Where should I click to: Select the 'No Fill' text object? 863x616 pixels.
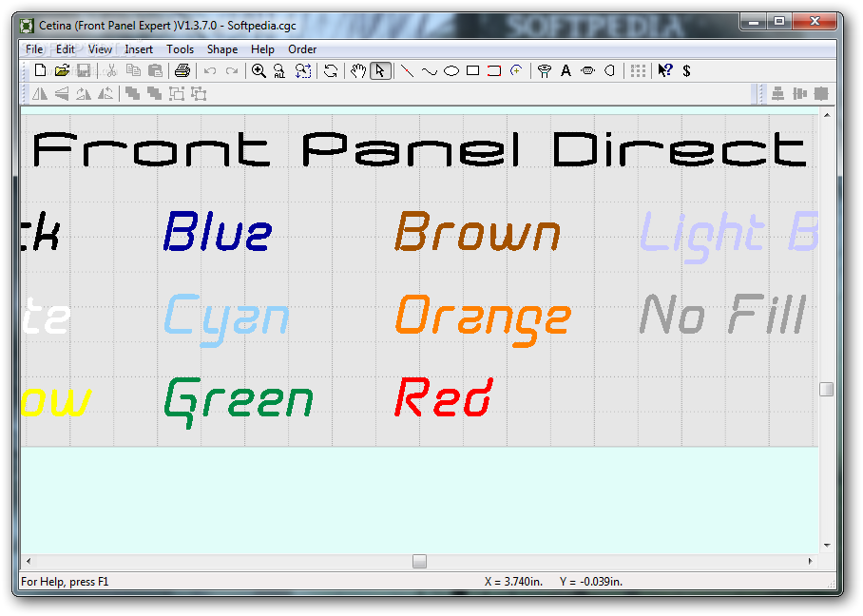tap(722, 314)
